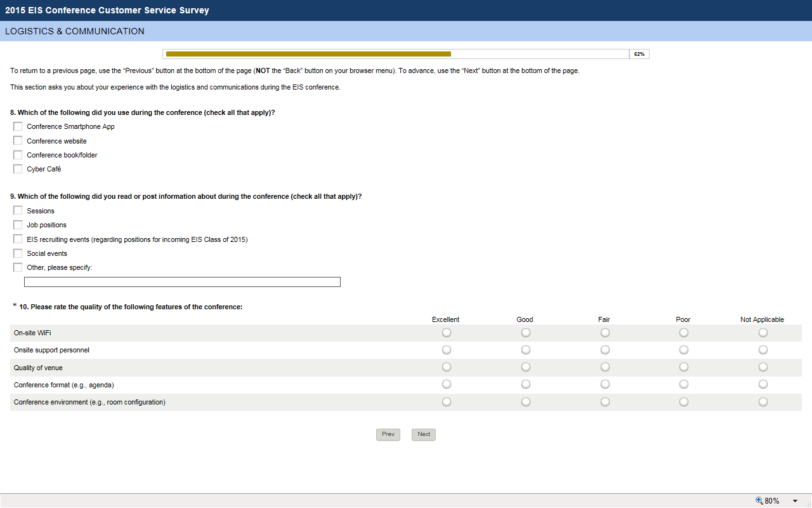
Task: Click the Next button
Action: [424, 434]
